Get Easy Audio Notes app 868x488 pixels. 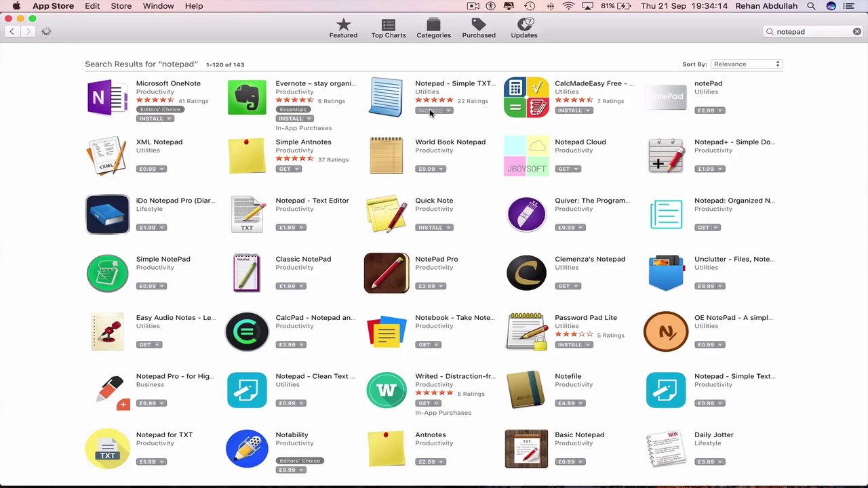pyautogui.click(x=145, y=344)
